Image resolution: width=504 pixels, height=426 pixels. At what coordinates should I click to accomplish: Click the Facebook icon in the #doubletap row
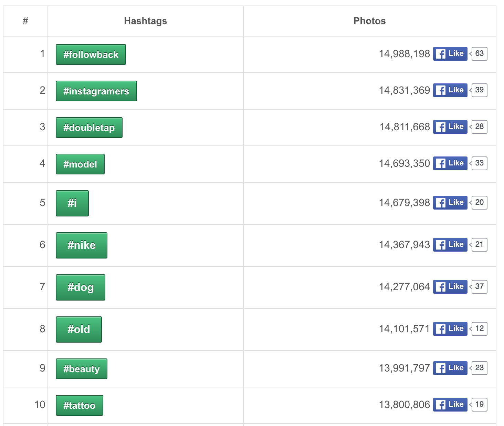point(440,126)
